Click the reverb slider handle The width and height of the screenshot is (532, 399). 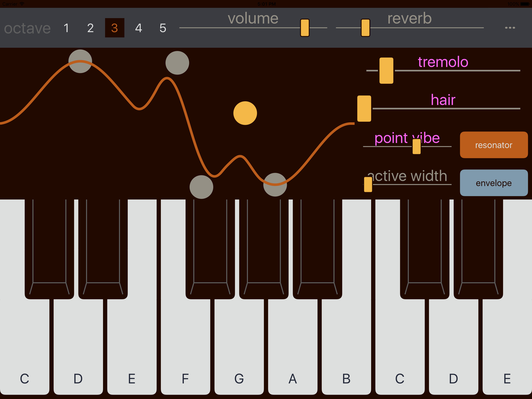[x=365, y=28]
